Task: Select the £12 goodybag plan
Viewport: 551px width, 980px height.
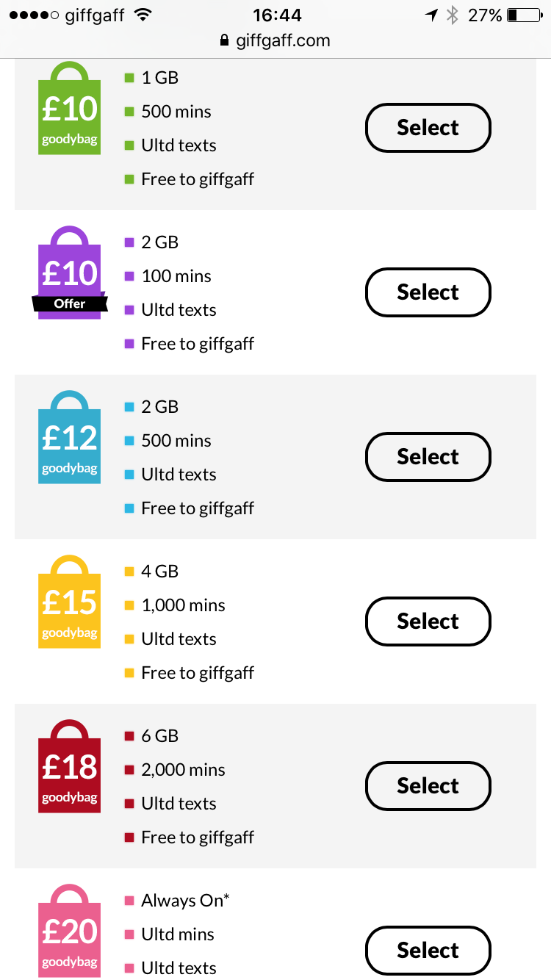Action: coord(428,457)
